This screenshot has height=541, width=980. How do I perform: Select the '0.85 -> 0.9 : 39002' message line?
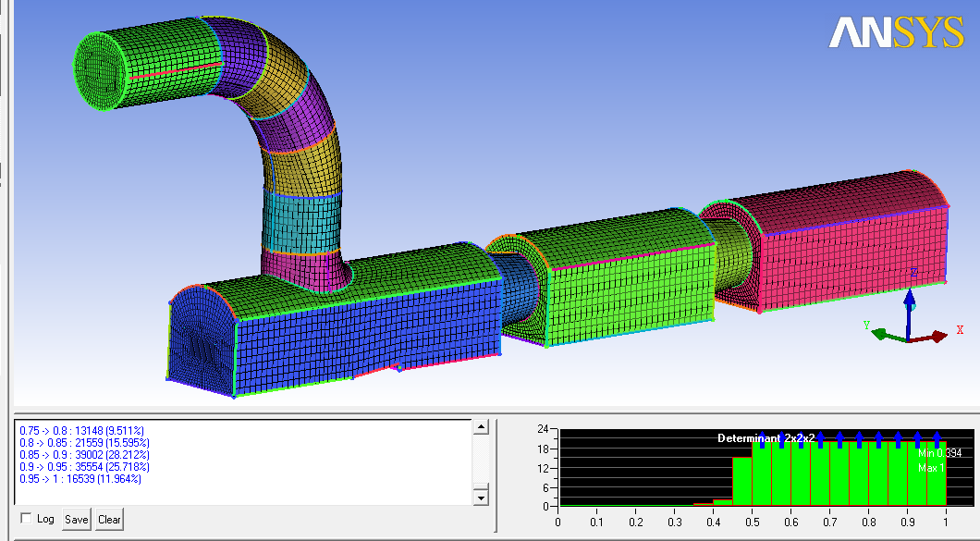click(x=84, y=455)
